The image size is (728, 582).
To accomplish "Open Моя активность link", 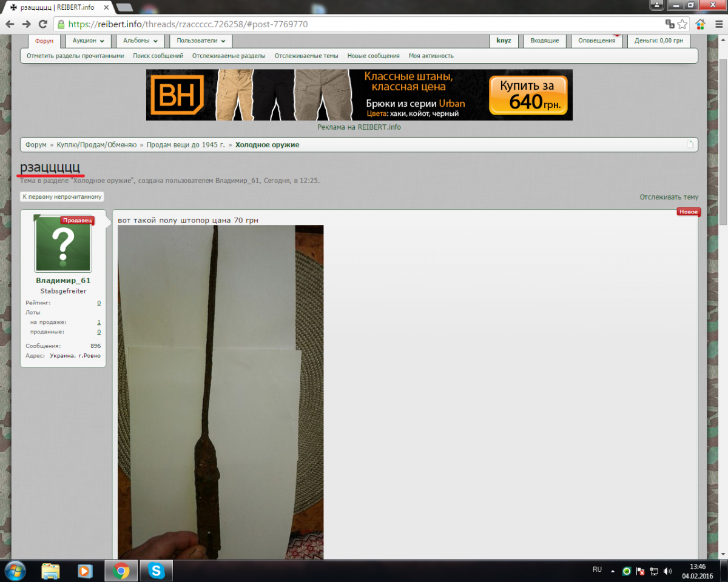I will (x=431, y=56).
